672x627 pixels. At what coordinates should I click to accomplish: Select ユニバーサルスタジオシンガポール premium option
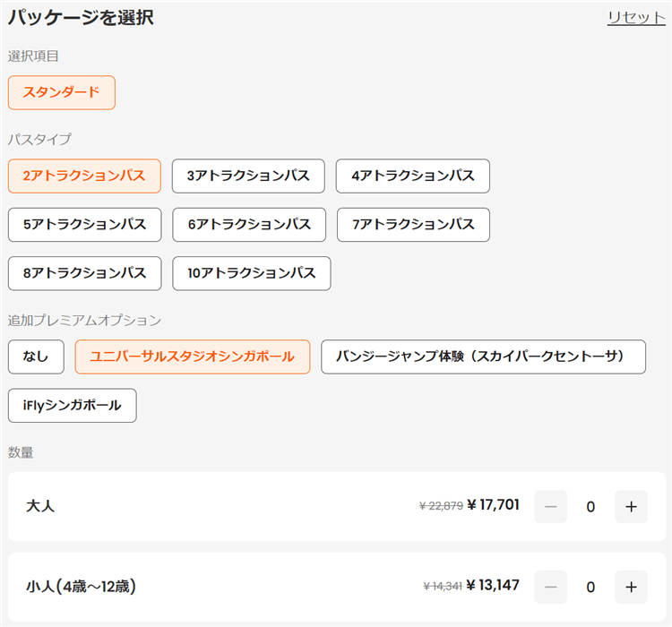click(193, 356)
